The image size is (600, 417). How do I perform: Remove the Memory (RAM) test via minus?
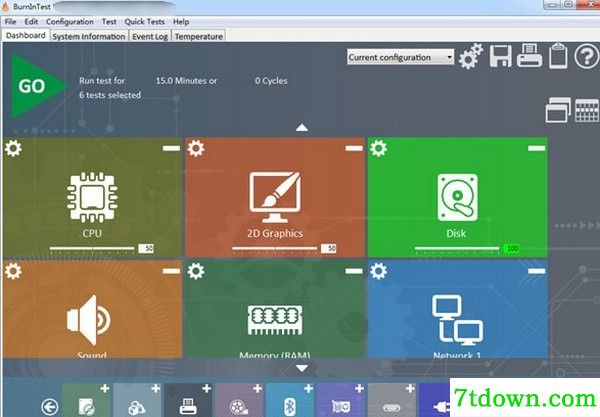tap(354, 271)
